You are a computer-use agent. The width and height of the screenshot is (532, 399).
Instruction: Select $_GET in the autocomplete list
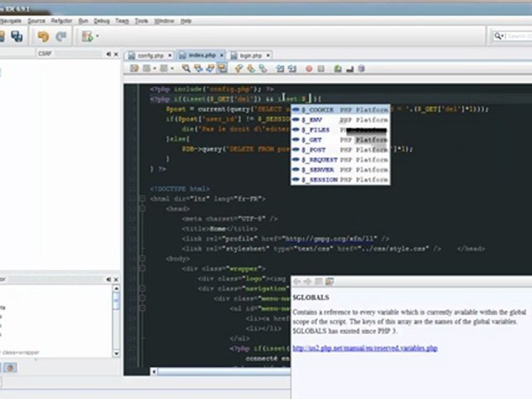[340, 140]
